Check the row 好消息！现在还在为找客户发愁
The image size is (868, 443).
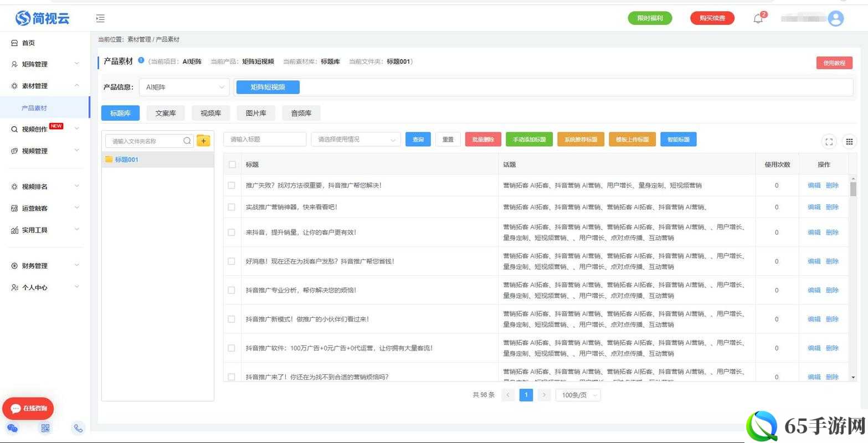click(232, 261)
